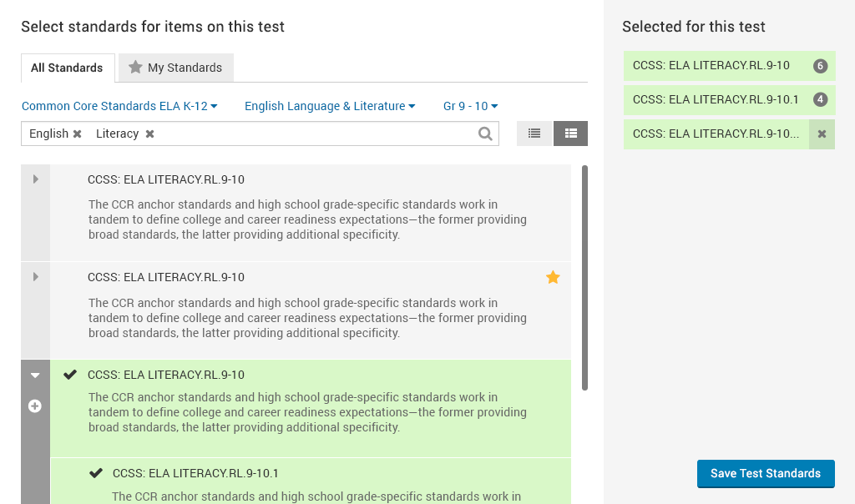Viewport: 855px width, 504px height.
Task: Open the Gr 9 - 10 grade dropdown
Action: click(470, 106)
